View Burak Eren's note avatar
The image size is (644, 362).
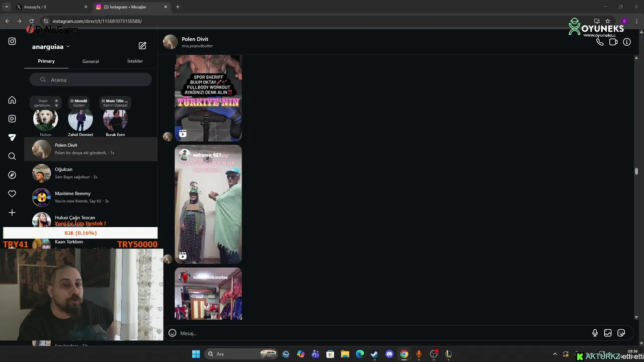click(115, 120)
